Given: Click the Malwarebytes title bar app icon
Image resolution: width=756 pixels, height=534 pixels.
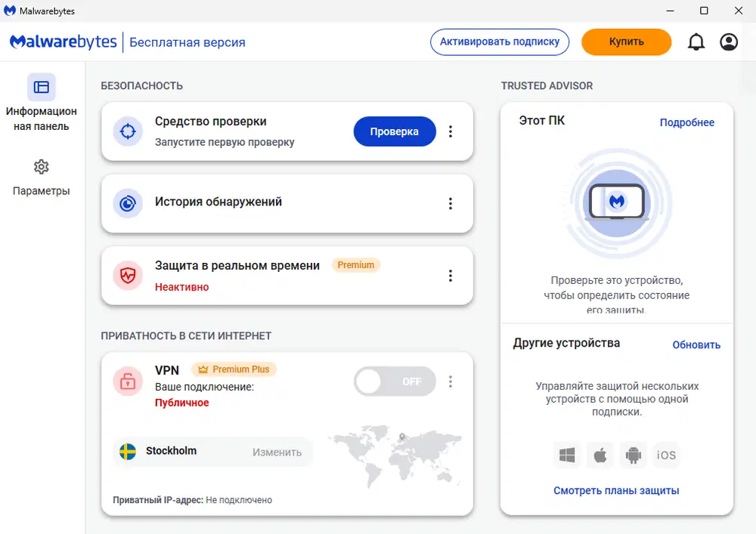Looking at the screenshot, I should pos(10,11).
